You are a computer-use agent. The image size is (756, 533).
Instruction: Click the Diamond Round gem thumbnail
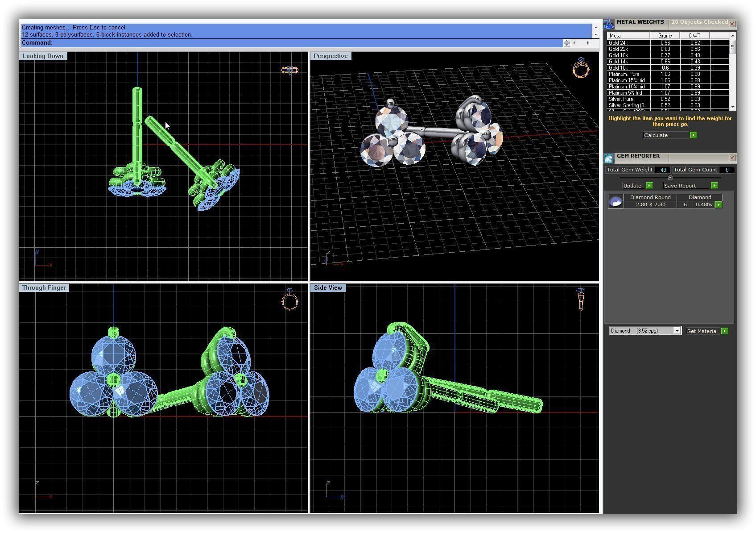tap(616, 201)
